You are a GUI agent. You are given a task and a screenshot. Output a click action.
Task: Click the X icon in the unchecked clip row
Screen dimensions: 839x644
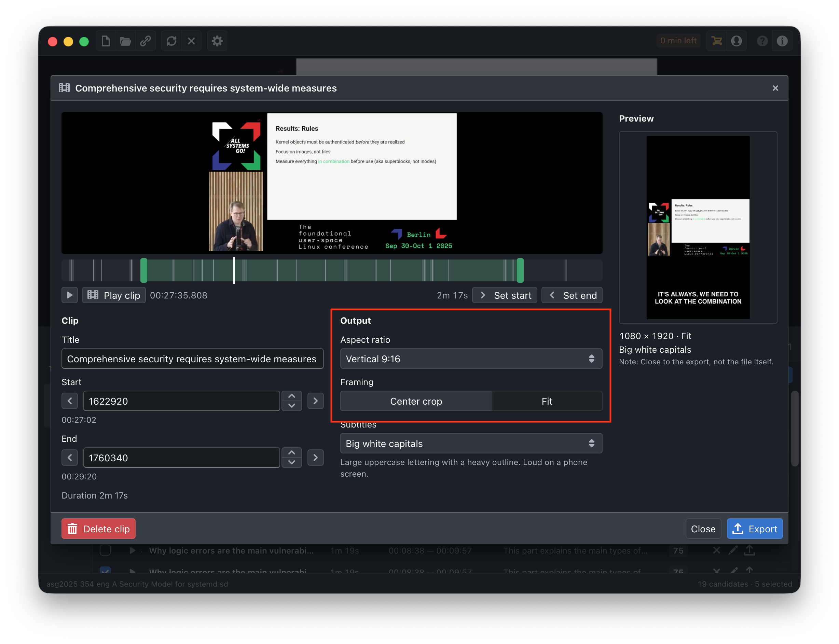click(x=716, y=550)
